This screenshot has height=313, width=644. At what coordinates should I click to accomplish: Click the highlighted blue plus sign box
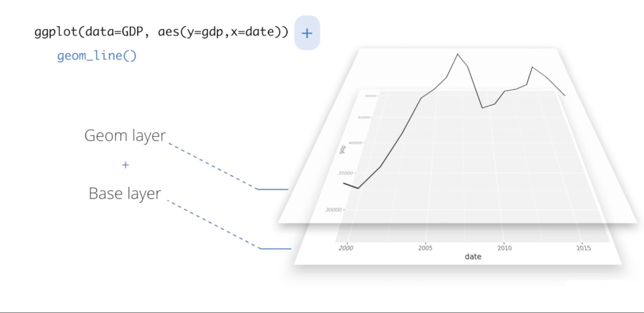(x=307, y=33)
